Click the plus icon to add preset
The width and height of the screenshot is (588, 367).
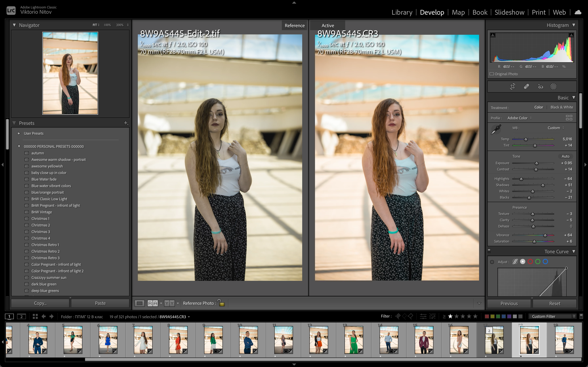[126, 123]
